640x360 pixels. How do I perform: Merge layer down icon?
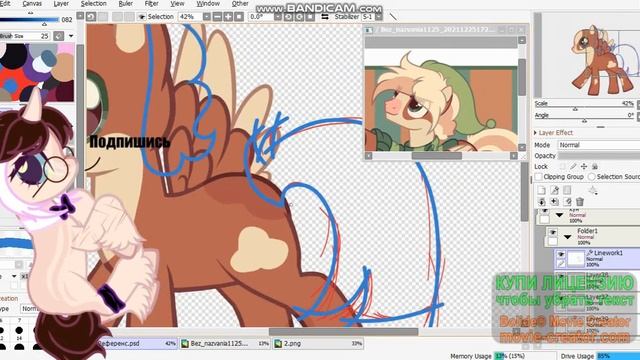point(554,202)
